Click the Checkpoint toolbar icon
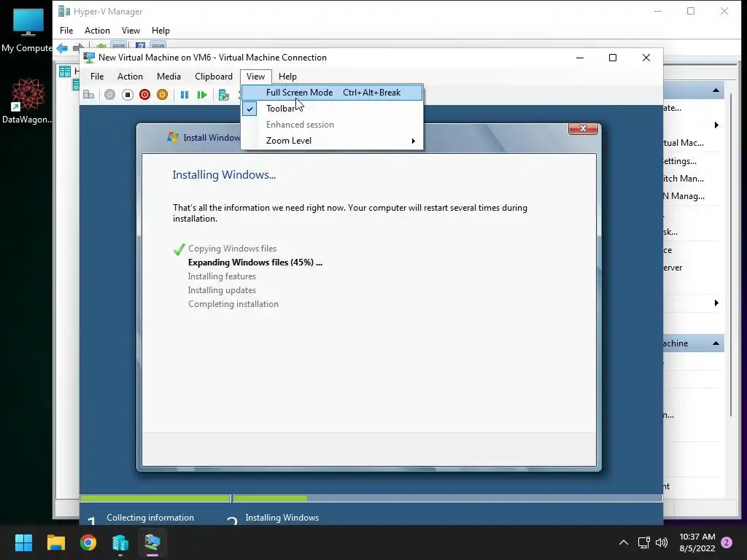This screenshot has height=560, width=747. pyautogui.click(x=224, y=95)
